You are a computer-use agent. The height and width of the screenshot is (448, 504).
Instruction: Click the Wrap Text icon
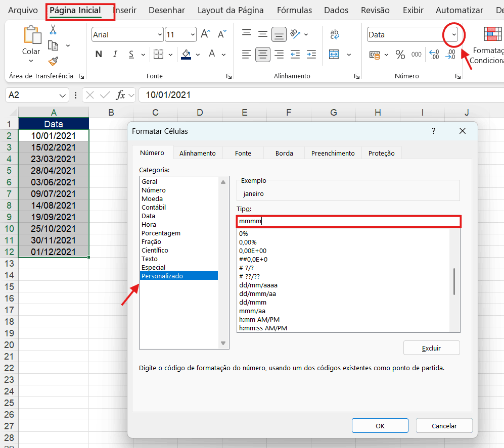(335, 34)
